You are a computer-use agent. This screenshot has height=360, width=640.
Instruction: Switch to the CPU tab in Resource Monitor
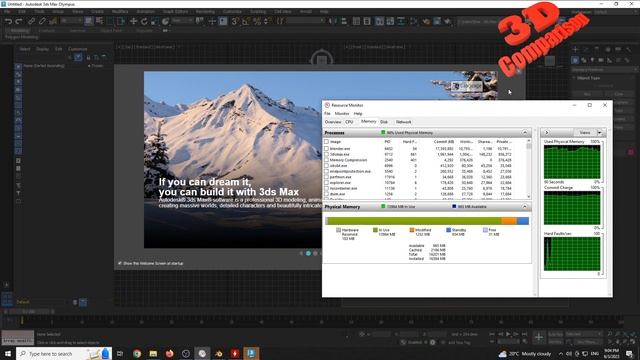click(x=349, y=122)
